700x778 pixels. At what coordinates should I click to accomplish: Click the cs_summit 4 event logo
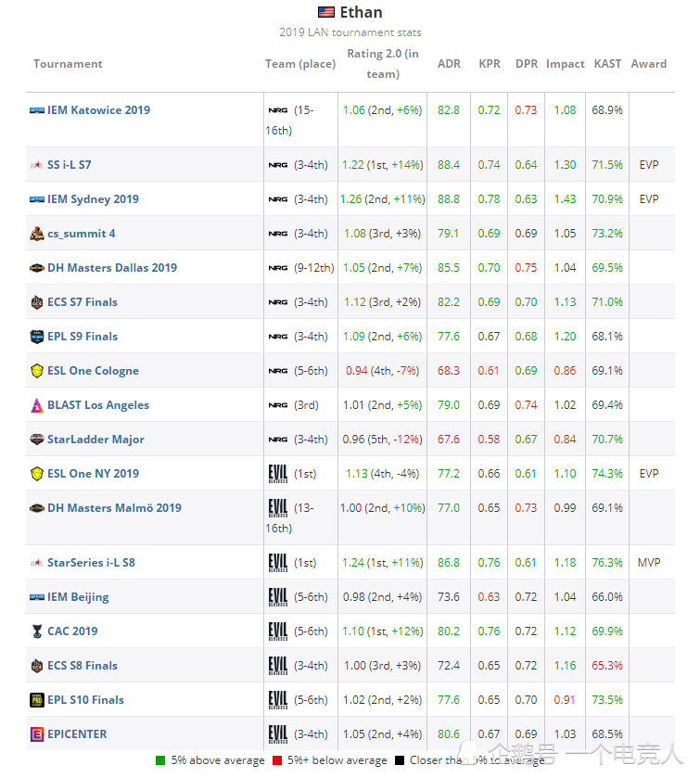pos(37,233)
